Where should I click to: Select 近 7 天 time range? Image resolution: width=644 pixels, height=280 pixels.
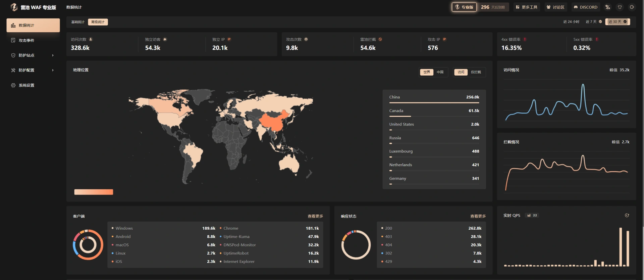(594, 21)
